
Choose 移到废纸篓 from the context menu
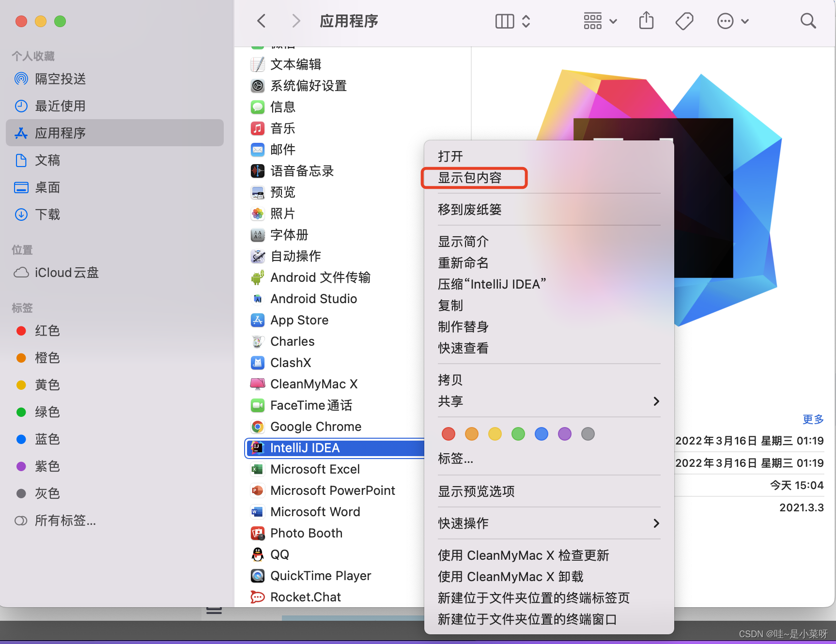[549, 210]
